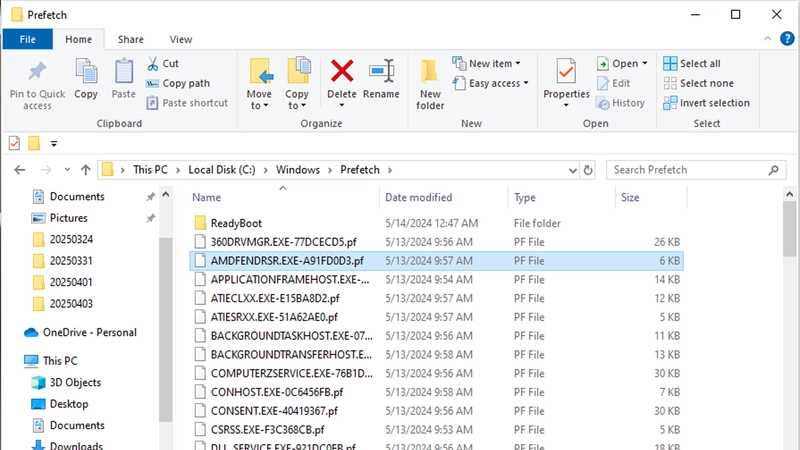Expand address bar history dropdown
Screen dimensions: 800x450
click(572, 170)
